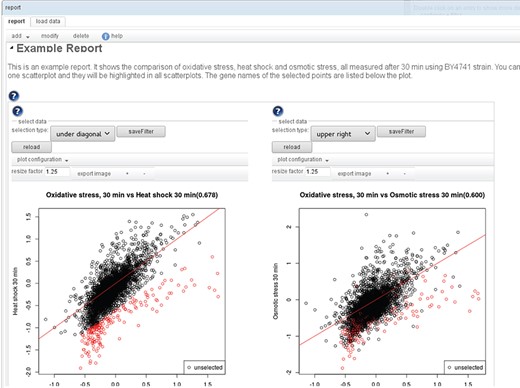The width and height of the screenshot is (520, 388).
Task: Click export image in left panel
Action: (94, 174)
